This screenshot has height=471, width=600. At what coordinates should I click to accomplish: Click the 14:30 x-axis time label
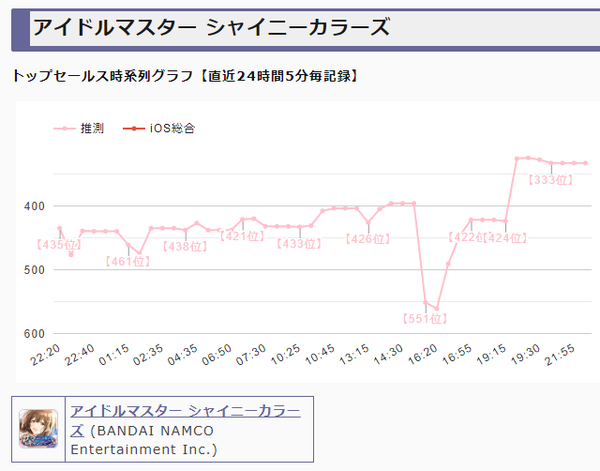pyautogui.click(x=388, y=355)
